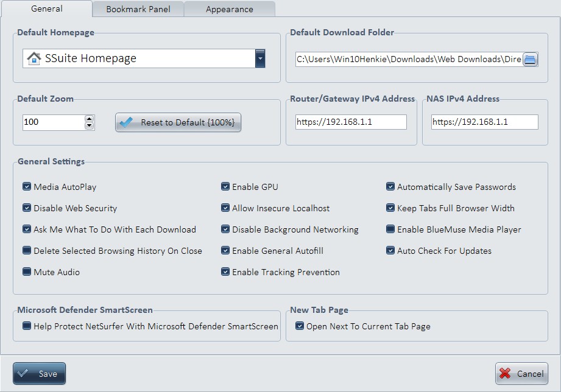561x392 pixels.
Task: Save the settings
Action: 39,374
